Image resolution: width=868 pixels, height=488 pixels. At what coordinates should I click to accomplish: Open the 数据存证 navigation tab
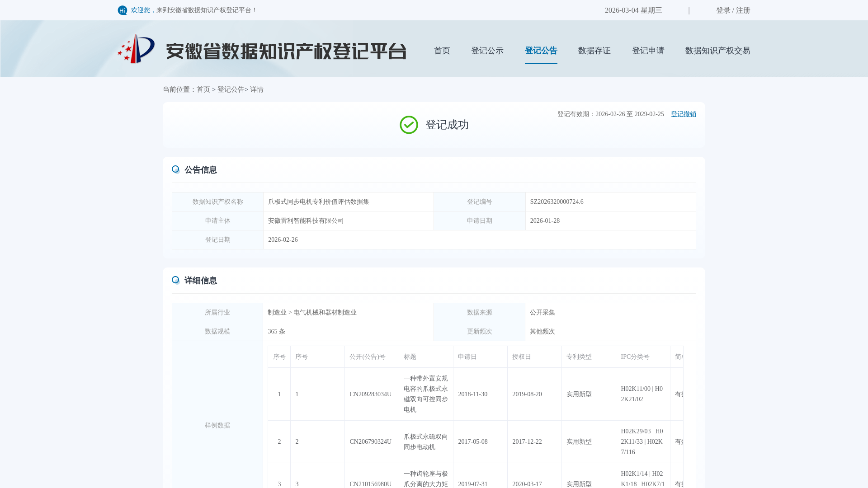[594, 51]
